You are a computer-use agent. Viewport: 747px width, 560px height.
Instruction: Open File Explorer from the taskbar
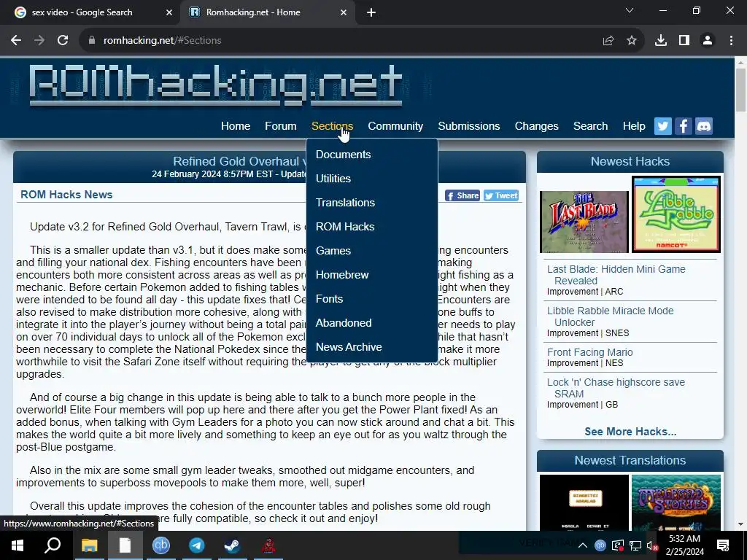tap(89, 545)
